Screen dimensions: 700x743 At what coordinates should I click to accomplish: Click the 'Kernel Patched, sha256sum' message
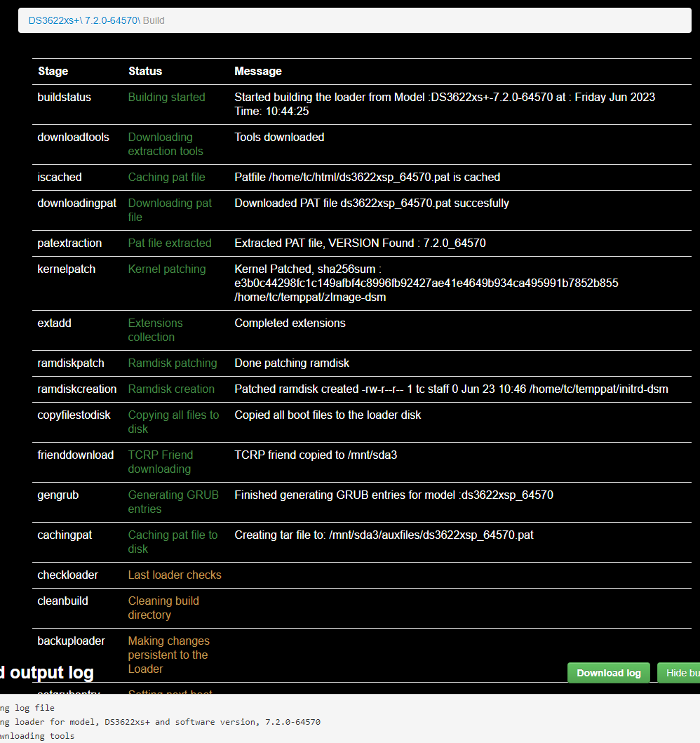pos(426,283)
